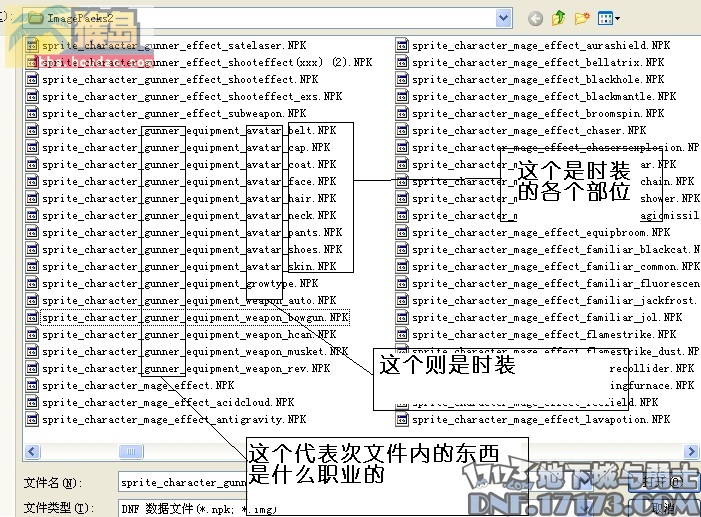Select gunner weapon_musket.NPK file icon

point(32,351)
